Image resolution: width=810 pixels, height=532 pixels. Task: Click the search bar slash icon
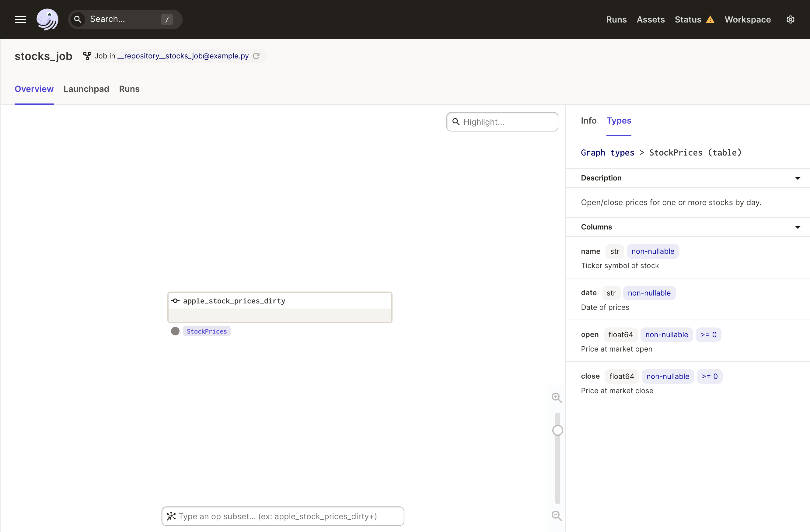(x=168, y=19)
